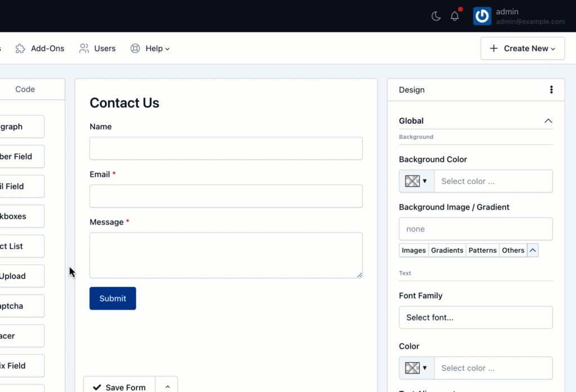The image size is (576, 392).
Task: Select the Gradients option button
Action: tap(447, 250)
